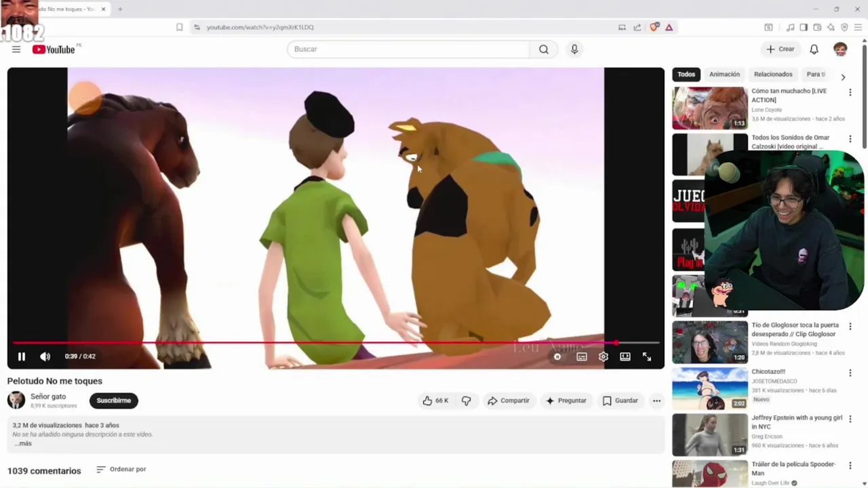The image size is (868, 488).
Task: Open the notifications bell
Action: (x=814, y=49)
